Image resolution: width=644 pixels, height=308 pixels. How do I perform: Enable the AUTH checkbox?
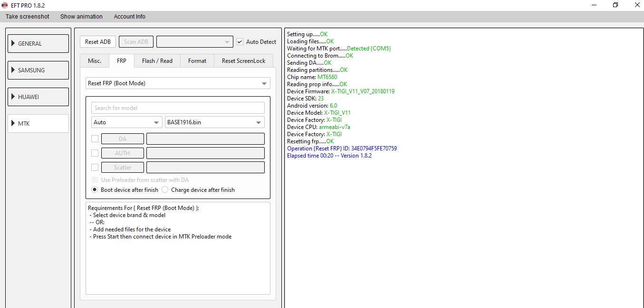[95, 153]
